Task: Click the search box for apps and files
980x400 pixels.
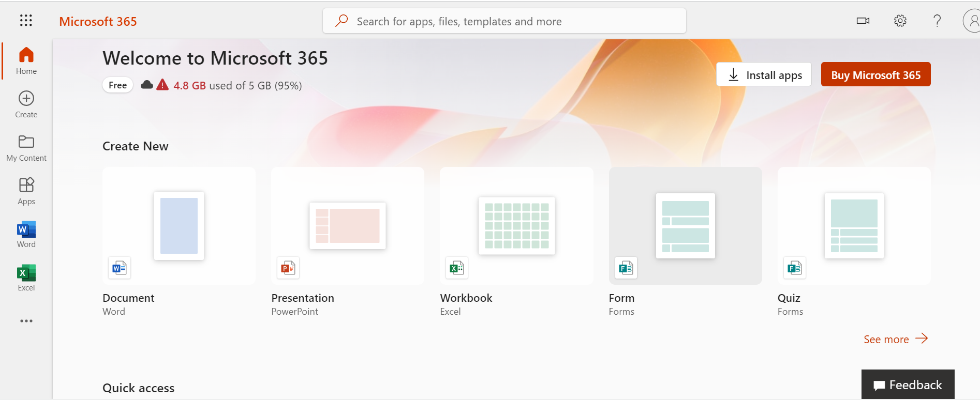Action: (504, 21)
